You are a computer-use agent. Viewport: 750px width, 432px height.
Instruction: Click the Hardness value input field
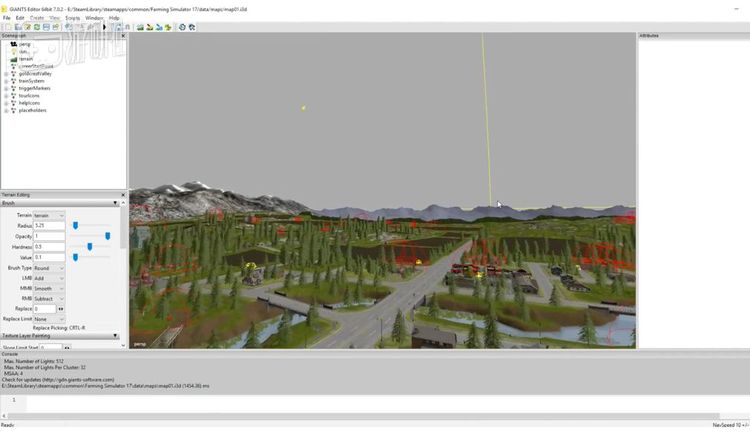point(49,246)
